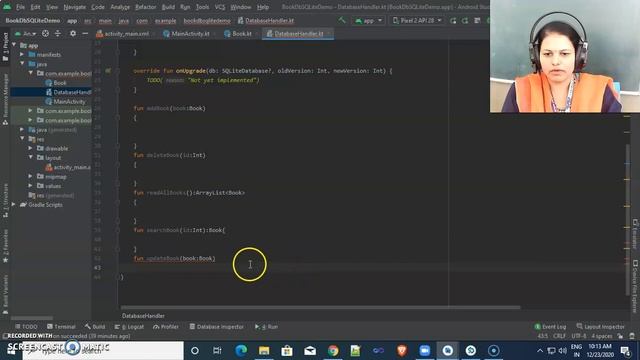Collapse the layout folder
This screenshot has height=360, width=640.
tap(31, 158)
